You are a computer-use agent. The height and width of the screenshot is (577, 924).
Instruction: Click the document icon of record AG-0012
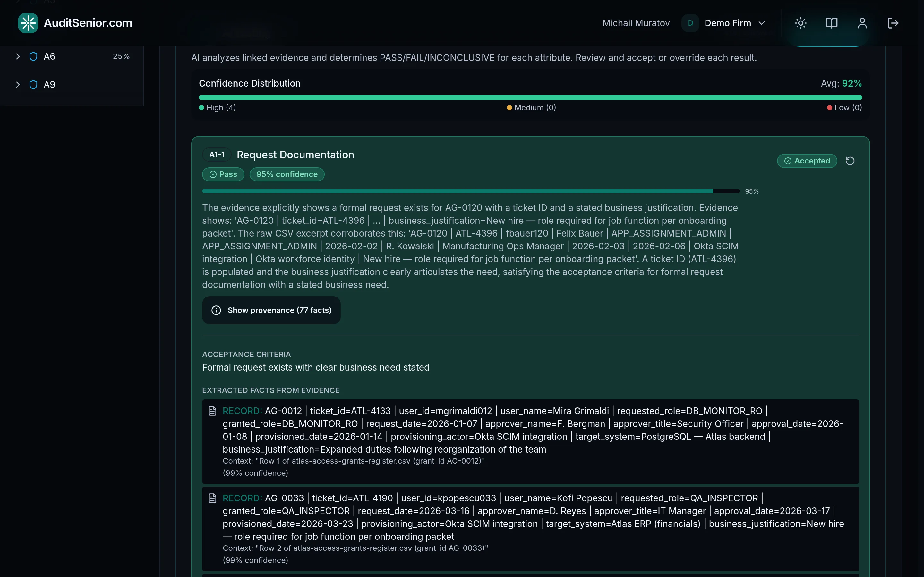[212, 411]
